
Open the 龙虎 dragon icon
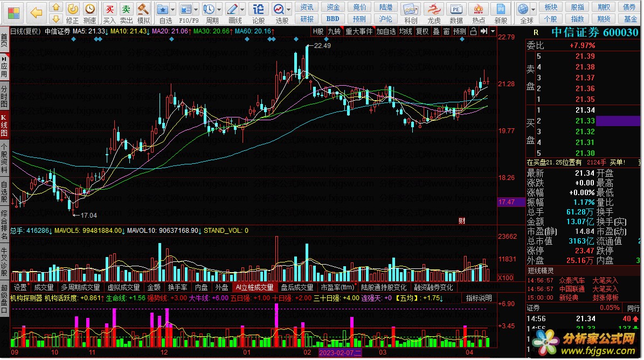click(x=434, y=9)
